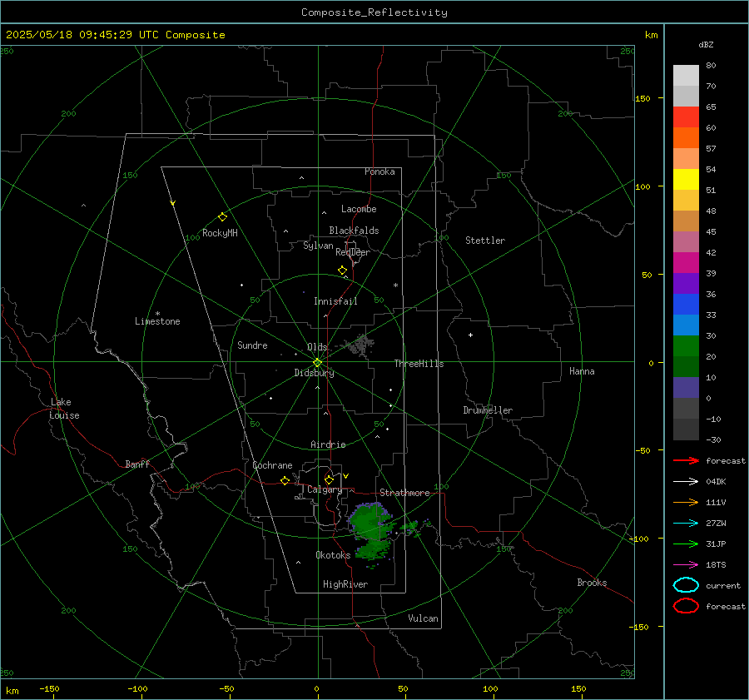Click the yellow diamond marker above Calgary
749x700 pixels.
[329, 479]
